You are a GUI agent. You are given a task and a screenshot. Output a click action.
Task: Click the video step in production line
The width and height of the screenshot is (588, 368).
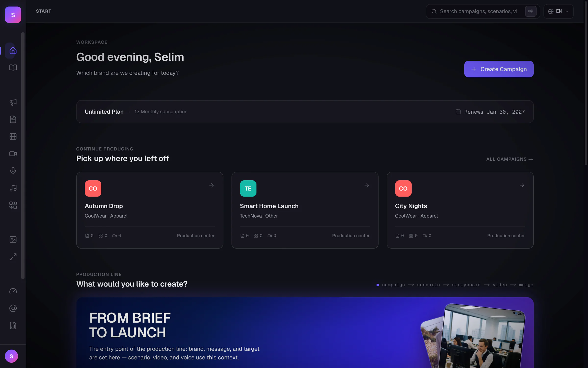(x=500, y=285)
